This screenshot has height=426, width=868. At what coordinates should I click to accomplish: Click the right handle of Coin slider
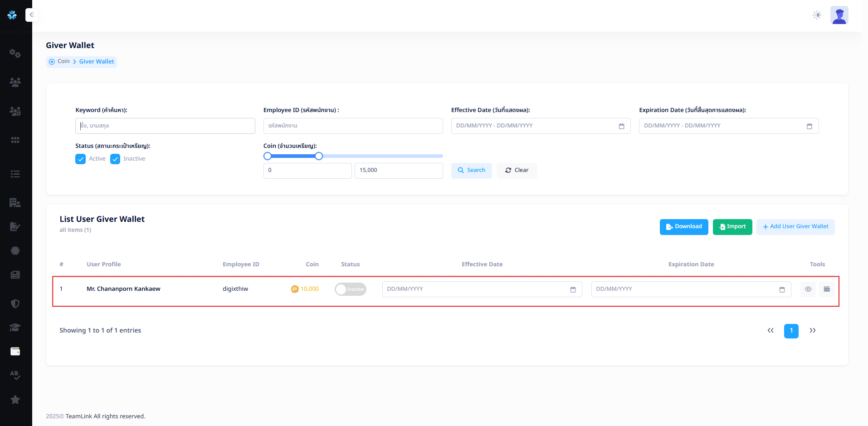click(x=319, y=156)
